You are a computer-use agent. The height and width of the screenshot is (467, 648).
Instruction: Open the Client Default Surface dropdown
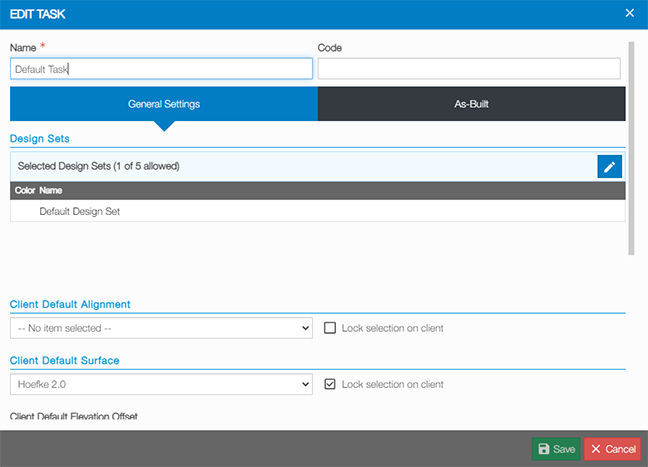pyautogui.click(x=161, y=384)
